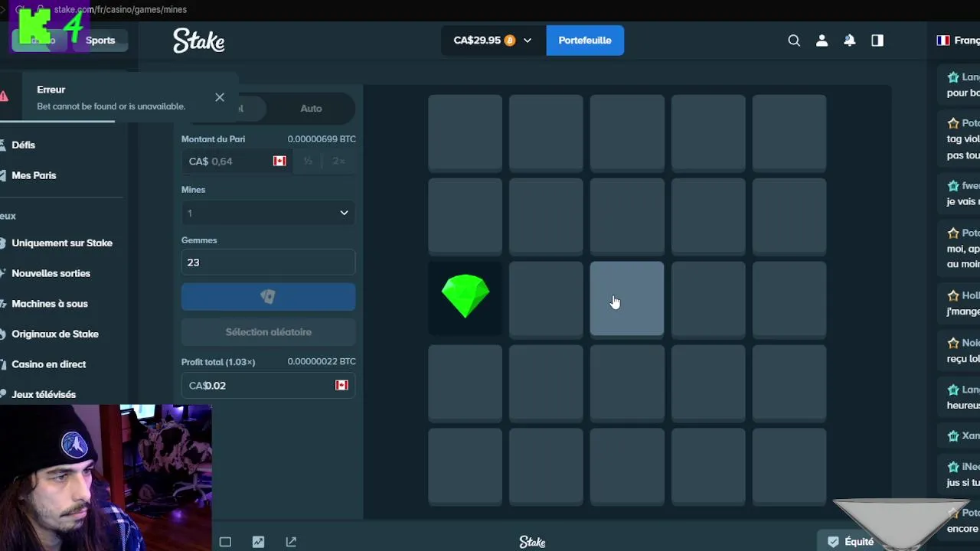Click the double bet 2× button

pos(338,161)
